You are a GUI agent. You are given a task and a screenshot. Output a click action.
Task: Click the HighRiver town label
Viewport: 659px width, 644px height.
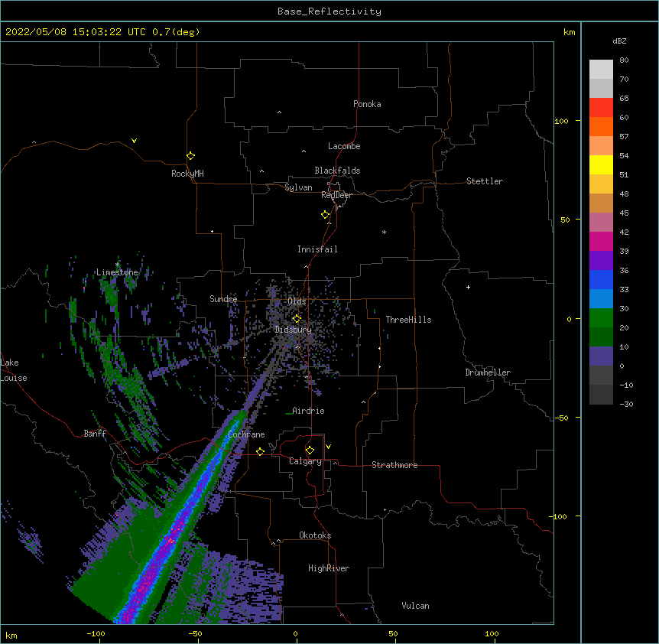[x=329, y=568]
